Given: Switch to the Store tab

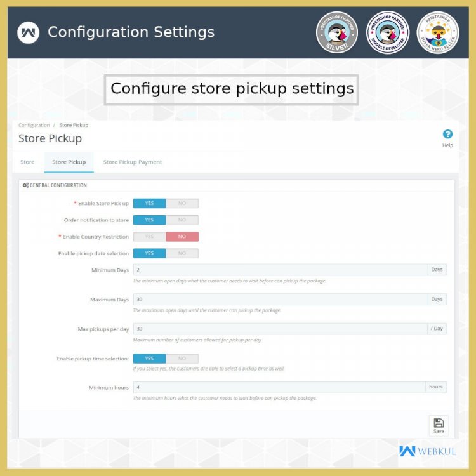Looking at the screenshot, I should (x=27, y=162).
